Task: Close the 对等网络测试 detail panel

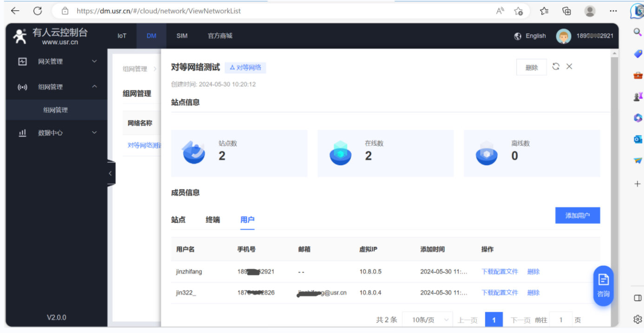Action: click(x=569, y=67)
